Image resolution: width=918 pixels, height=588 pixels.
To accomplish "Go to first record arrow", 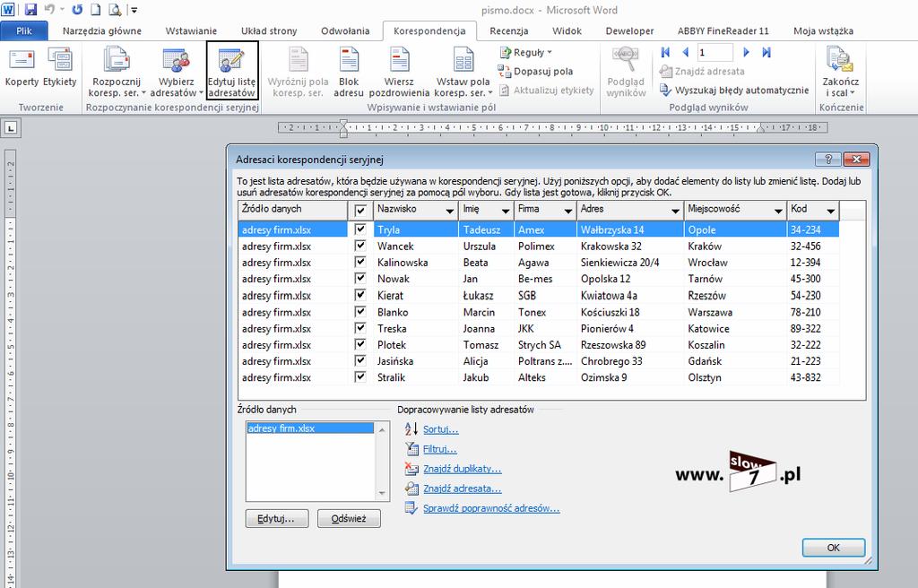I will tap(665, 52).
